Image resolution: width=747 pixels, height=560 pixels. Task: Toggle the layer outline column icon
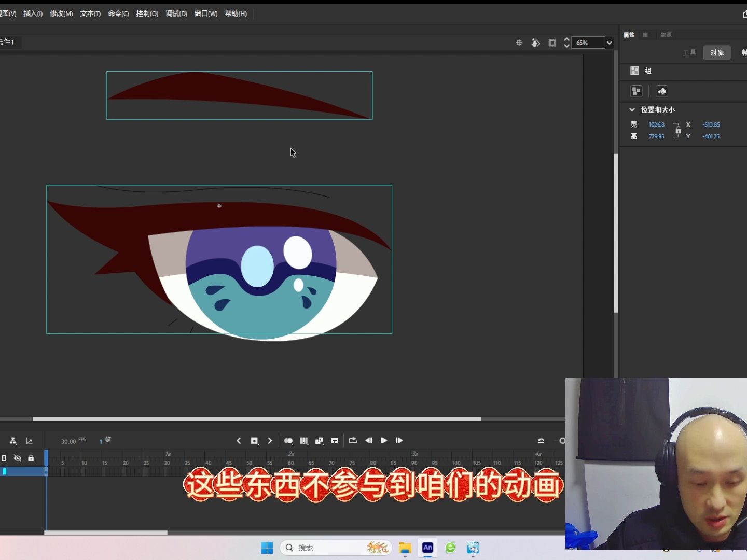pyautogui.click(x=4, y=458)
